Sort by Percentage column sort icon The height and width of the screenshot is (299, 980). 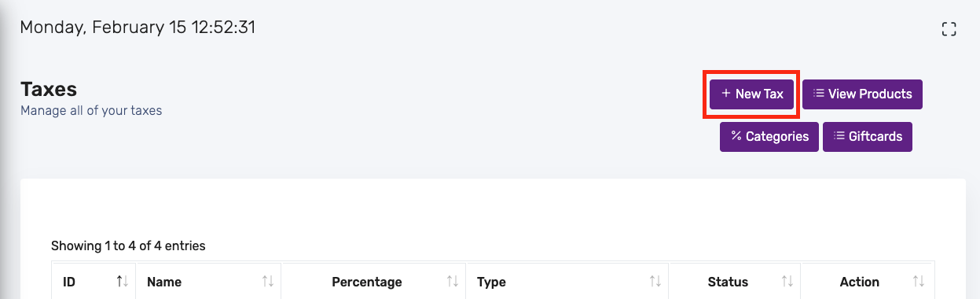(453, 282)
